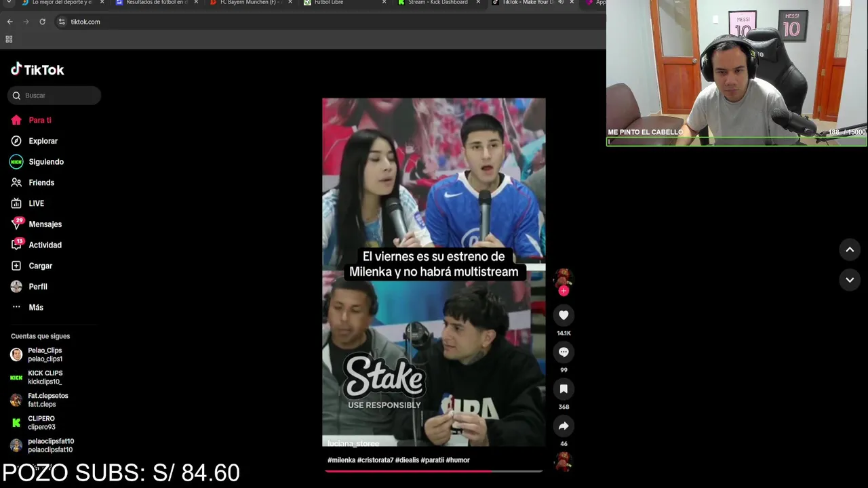The image size is (868, 488).
Task: Share the video with arrow icon
Action: (564, 426)
